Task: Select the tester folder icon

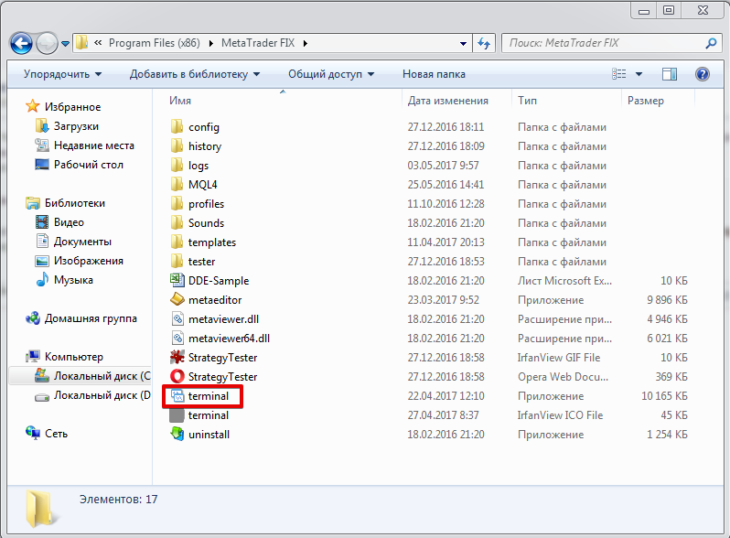Action: [x=176, y=261]
